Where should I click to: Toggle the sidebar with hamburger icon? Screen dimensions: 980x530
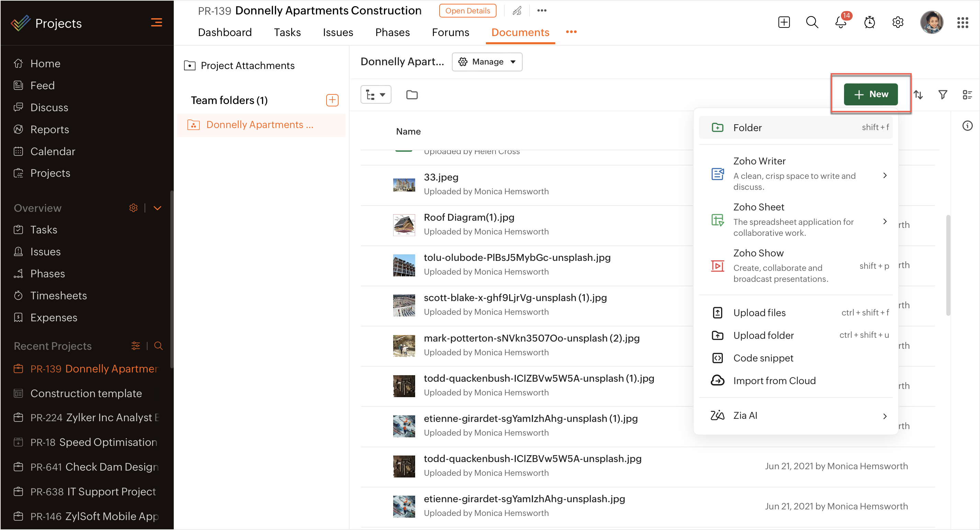pos(156,23)
